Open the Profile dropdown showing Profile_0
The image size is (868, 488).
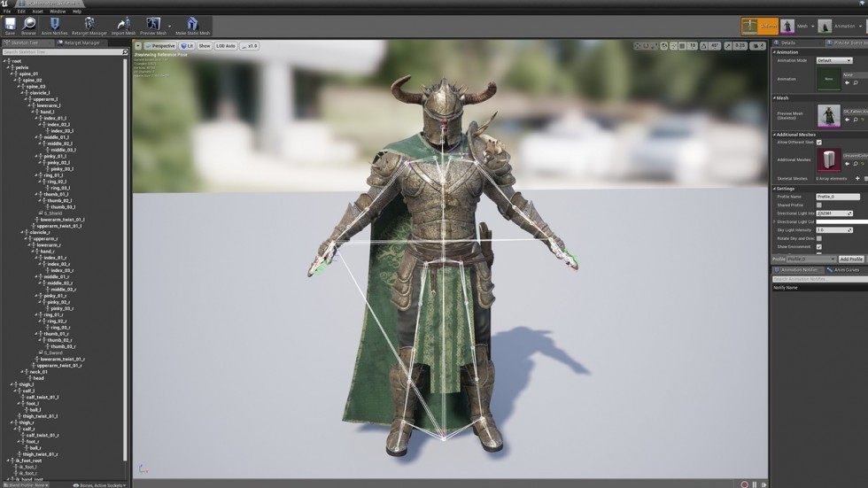coord(811,259)
